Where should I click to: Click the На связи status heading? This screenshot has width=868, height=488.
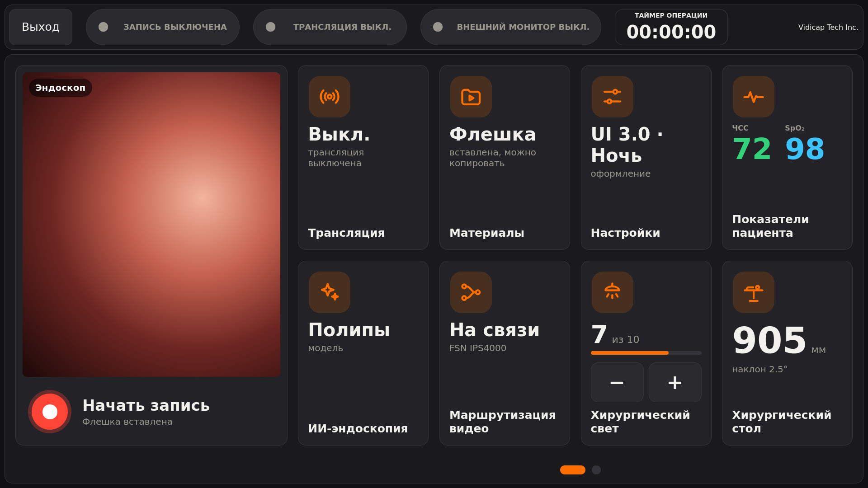click(x=495, y=330)
